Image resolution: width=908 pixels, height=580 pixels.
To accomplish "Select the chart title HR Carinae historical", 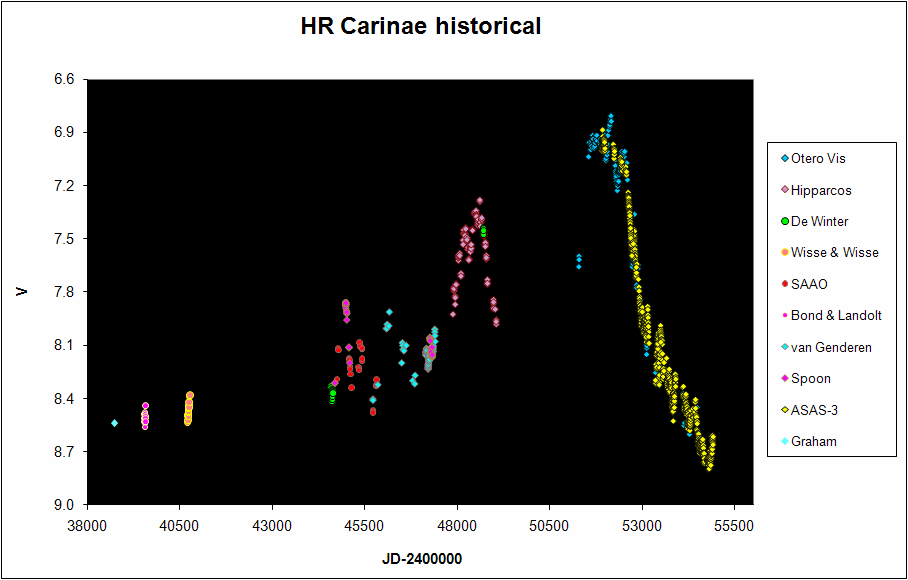I will point(421,27).
